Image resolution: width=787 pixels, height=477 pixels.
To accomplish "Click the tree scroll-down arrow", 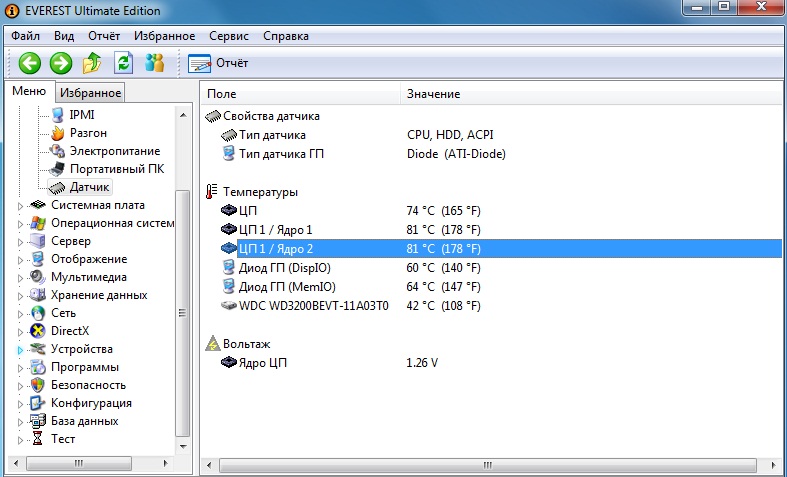I will (x=183, y=446).
